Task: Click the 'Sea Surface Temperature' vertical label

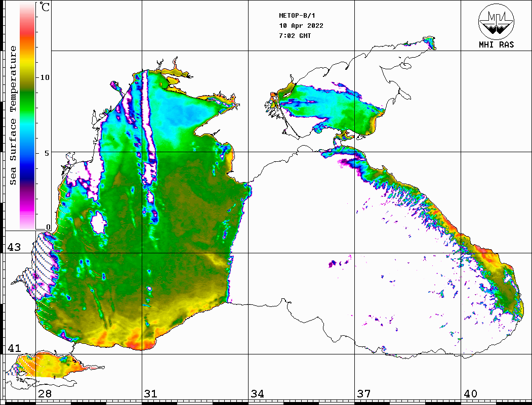Action: [x=13, y=116]
